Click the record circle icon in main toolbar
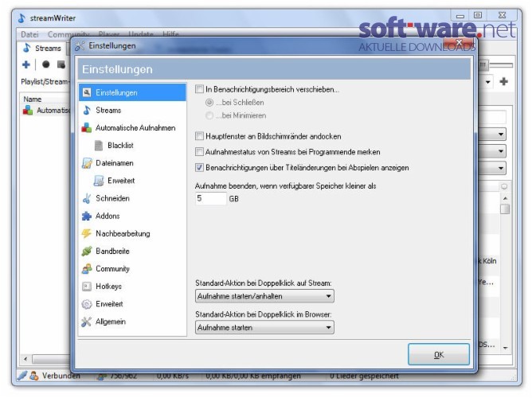 click(x=46, y=64)
